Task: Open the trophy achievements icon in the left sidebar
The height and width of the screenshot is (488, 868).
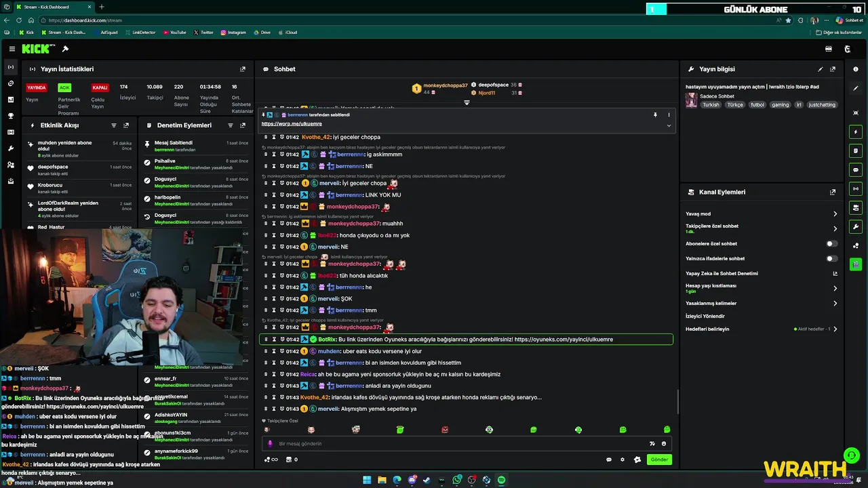Action: pos(10,116)
